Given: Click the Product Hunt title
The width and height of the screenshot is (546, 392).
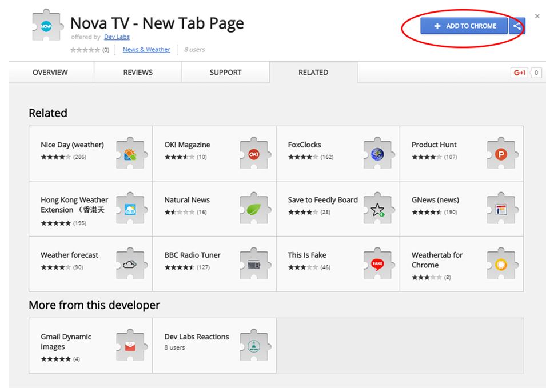Looking at the screenshot, I should point(434,145).
